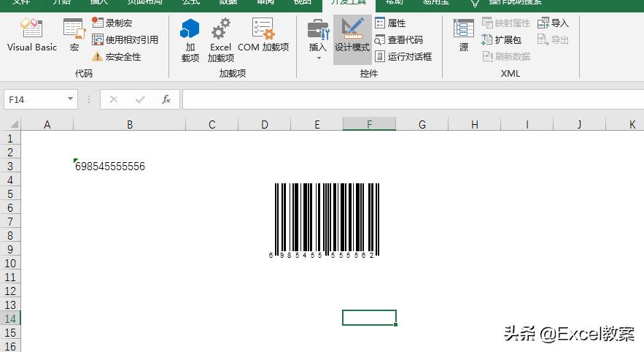Click Refresh Data (刷新数据)

point(506,57)
